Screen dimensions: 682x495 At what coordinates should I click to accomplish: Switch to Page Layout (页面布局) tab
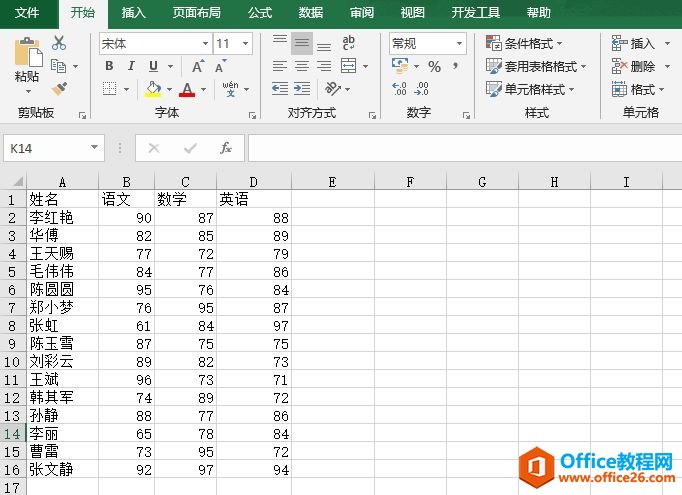(x=197, y=13)
